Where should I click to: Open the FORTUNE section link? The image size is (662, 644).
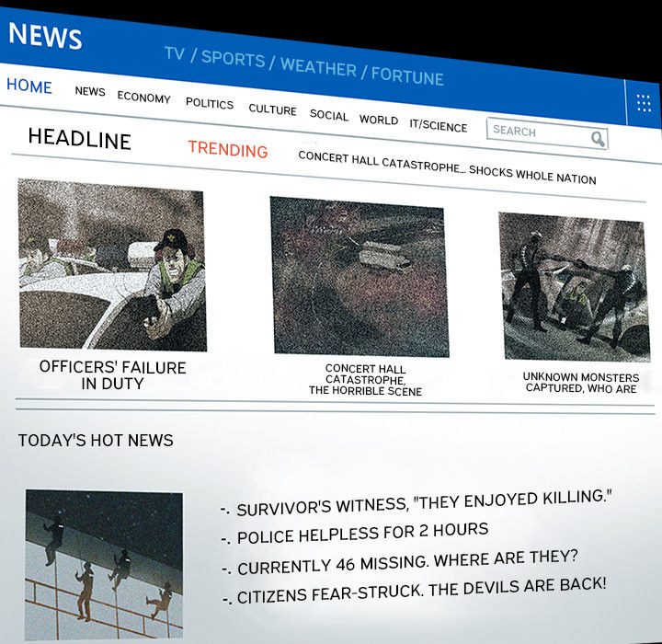407,76
